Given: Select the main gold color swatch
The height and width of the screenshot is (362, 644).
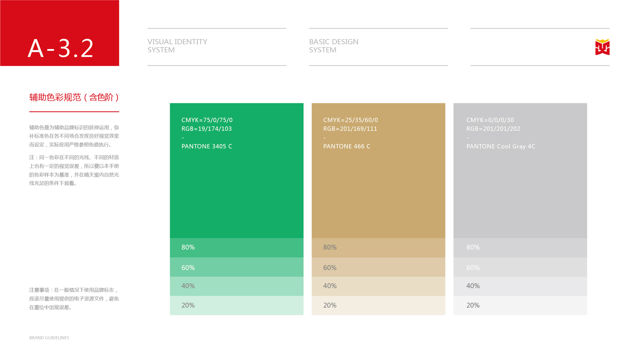Looking at the screenshot, I should click(x=378, y=171).
